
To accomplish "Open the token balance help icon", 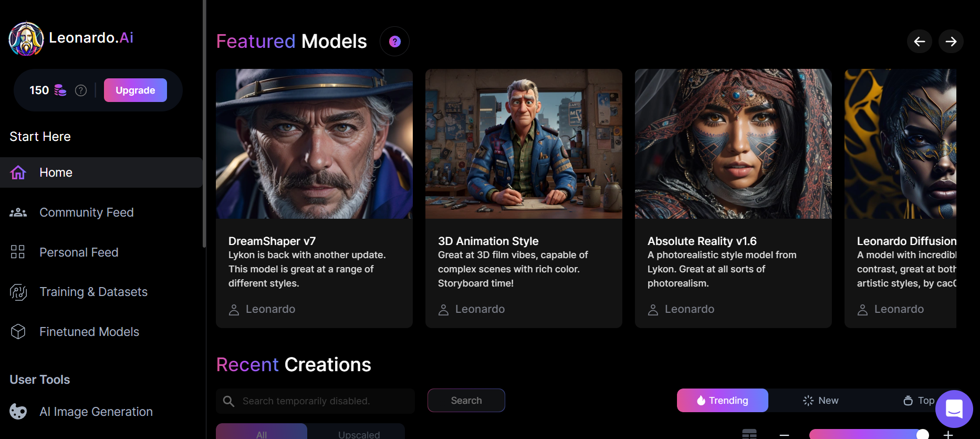I will coord(81,90).
